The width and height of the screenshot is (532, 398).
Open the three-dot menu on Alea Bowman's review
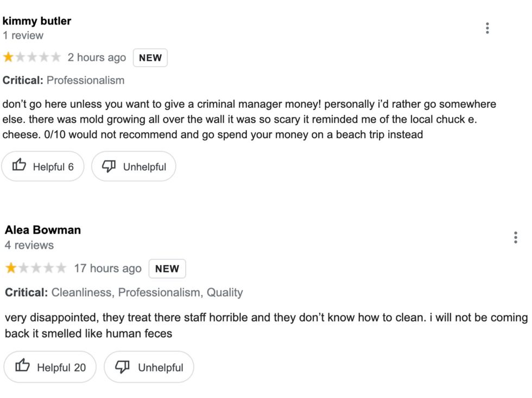coord(515,237)
